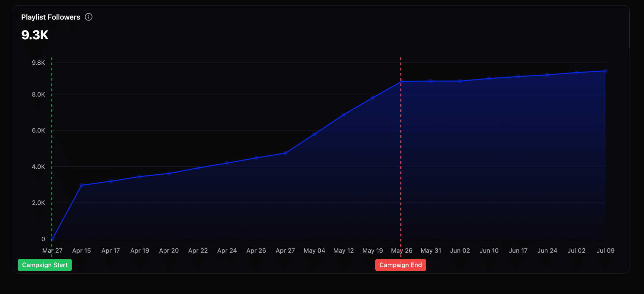Click the May 04 data point on the line

tap(315, 134)
